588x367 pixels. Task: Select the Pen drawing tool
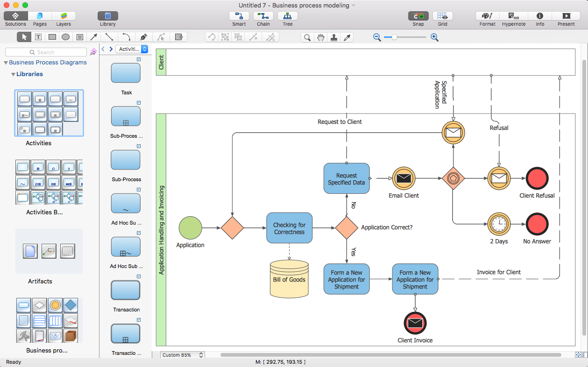pos(144,37)
